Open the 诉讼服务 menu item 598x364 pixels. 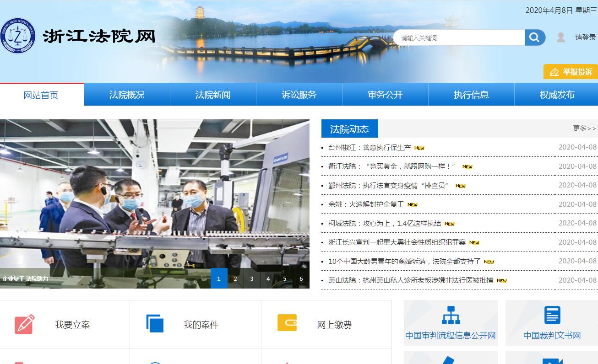point(299,95)
